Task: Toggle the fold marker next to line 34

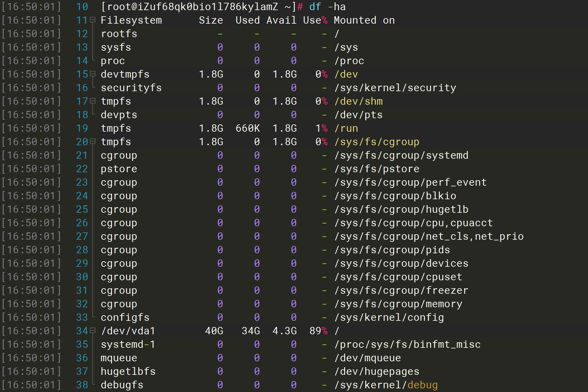Action: pos(93,331)
